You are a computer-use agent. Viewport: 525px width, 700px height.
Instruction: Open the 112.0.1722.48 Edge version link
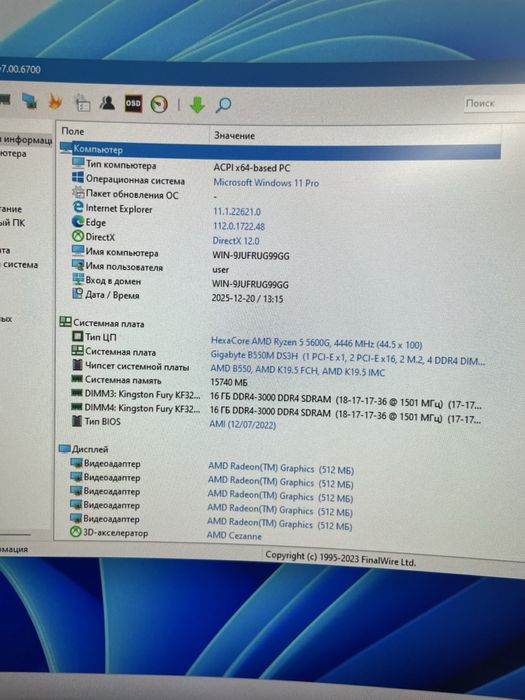pyautogui.click(x=239, y=226)
